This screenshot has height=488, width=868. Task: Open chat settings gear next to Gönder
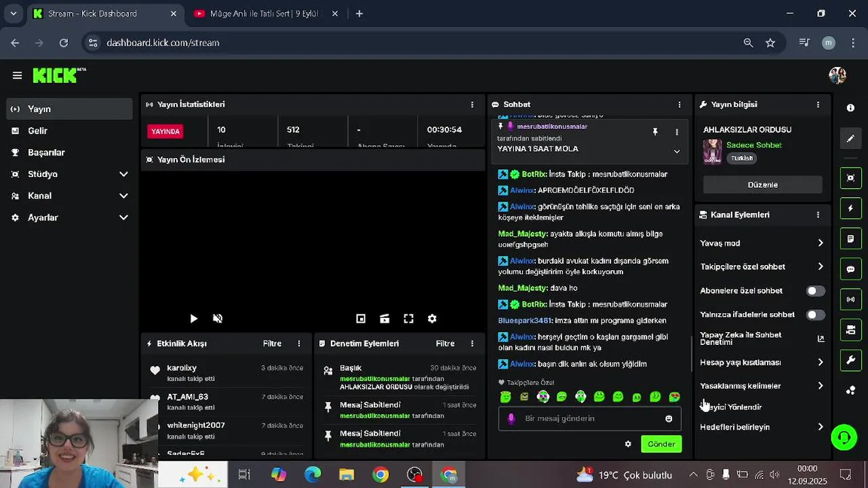tap(628, 444)
